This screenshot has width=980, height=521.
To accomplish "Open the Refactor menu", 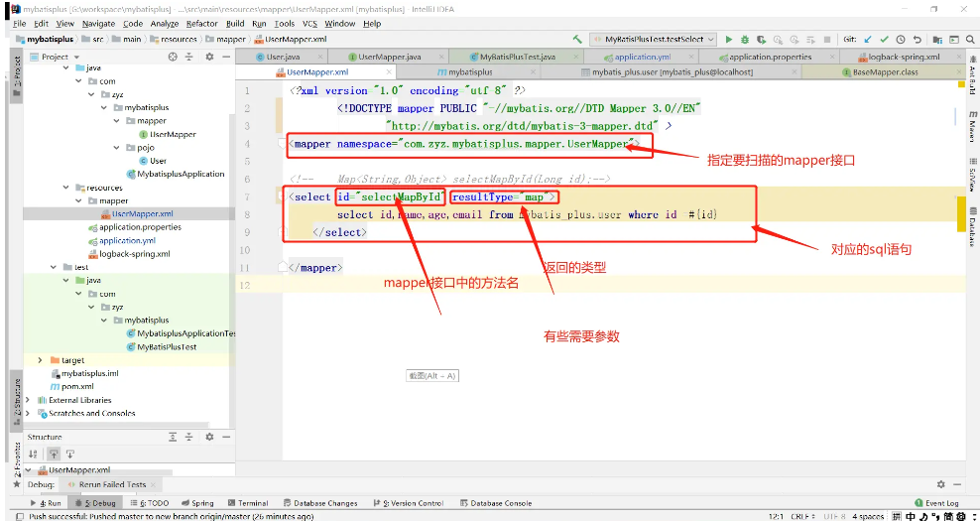I will 202,24.
